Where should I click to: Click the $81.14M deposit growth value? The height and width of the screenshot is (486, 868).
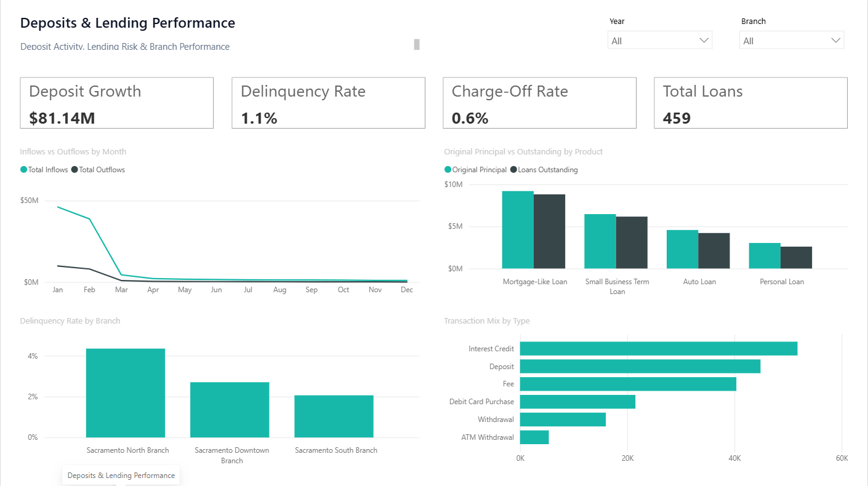(62, 118)
